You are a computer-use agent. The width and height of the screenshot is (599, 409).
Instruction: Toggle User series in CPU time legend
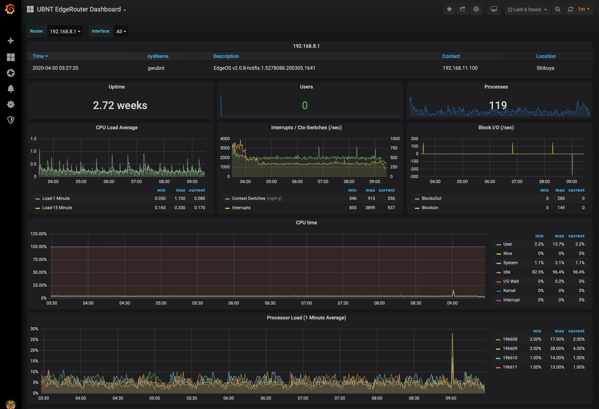(x=507, y=244)
